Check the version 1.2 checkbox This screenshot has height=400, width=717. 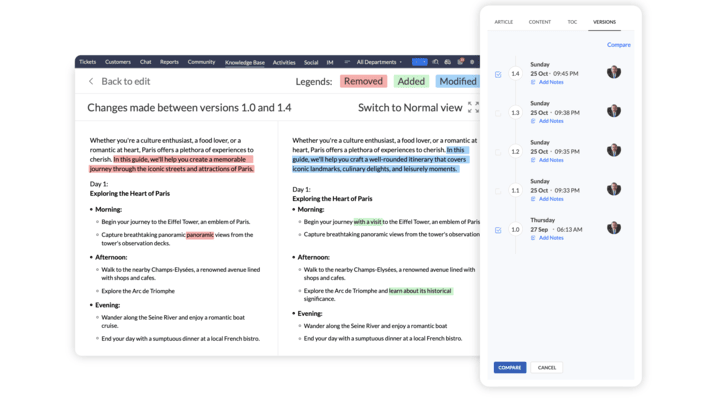(498, 152)
